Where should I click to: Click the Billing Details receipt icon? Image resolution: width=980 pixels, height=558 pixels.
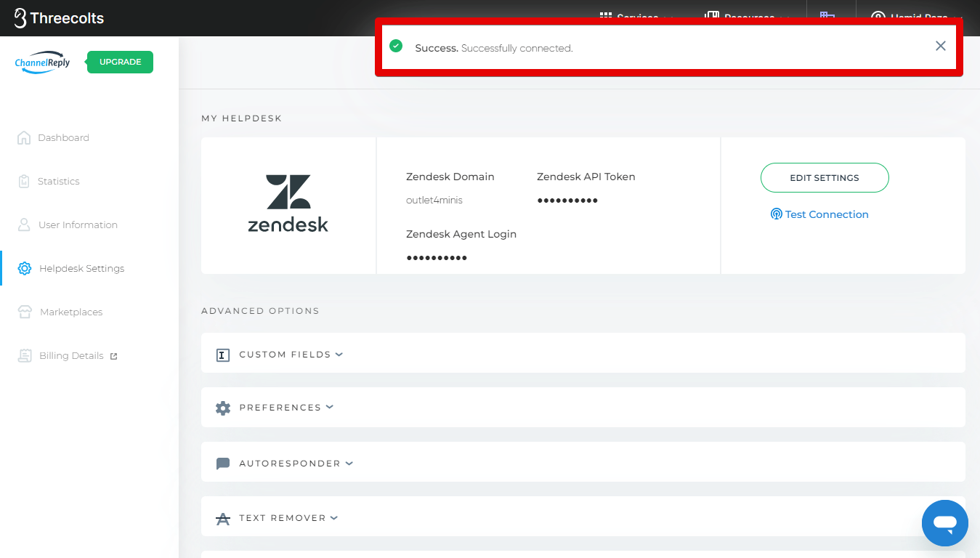pos(25,355)
